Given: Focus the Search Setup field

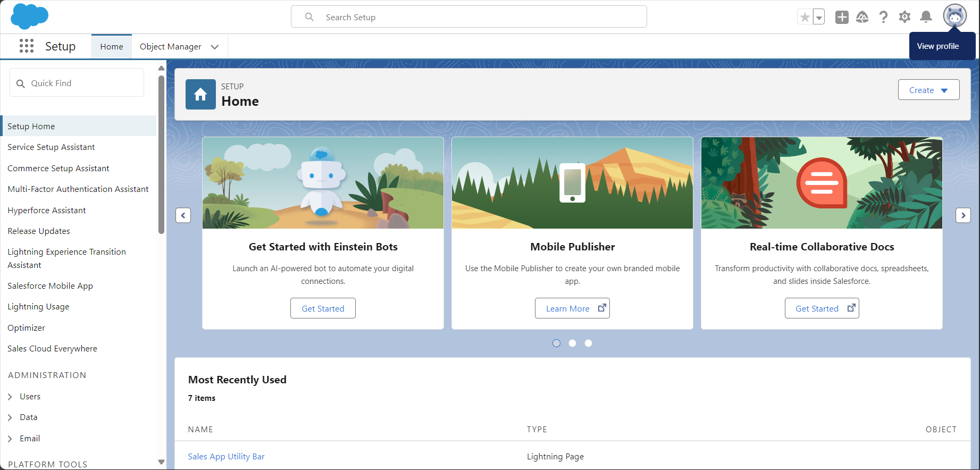Looking at the screenshot, I should point(469,17).
